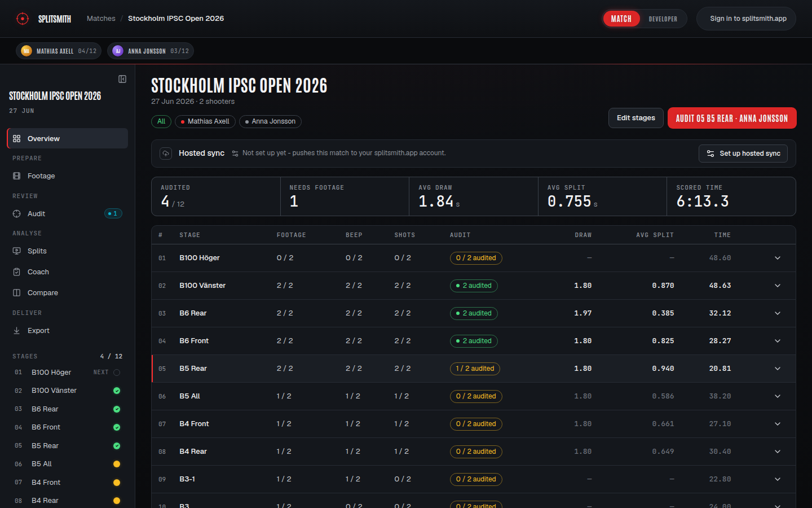The height and width of the screenshot is (508, 812).
Task: Switch to DEVELOPER mode
Action: pos(663,19)
